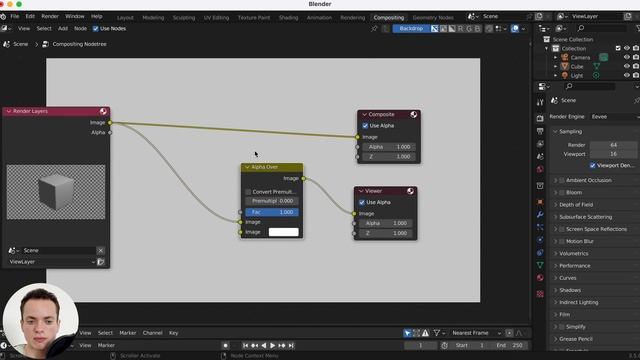
Task: Open the white Image color swatch
Action: 284,232
